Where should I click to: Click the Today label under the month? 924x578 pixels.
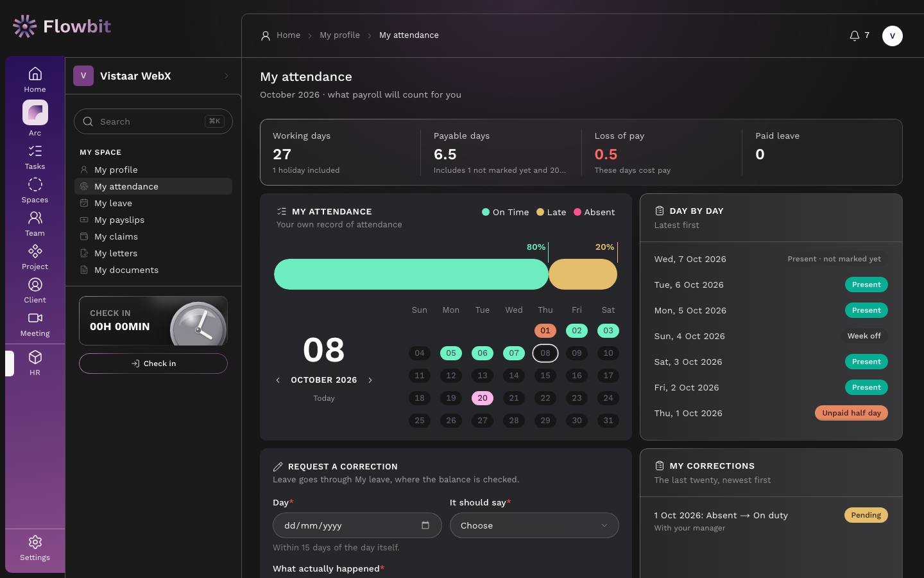pyautogui.click(x=324, y=398)
